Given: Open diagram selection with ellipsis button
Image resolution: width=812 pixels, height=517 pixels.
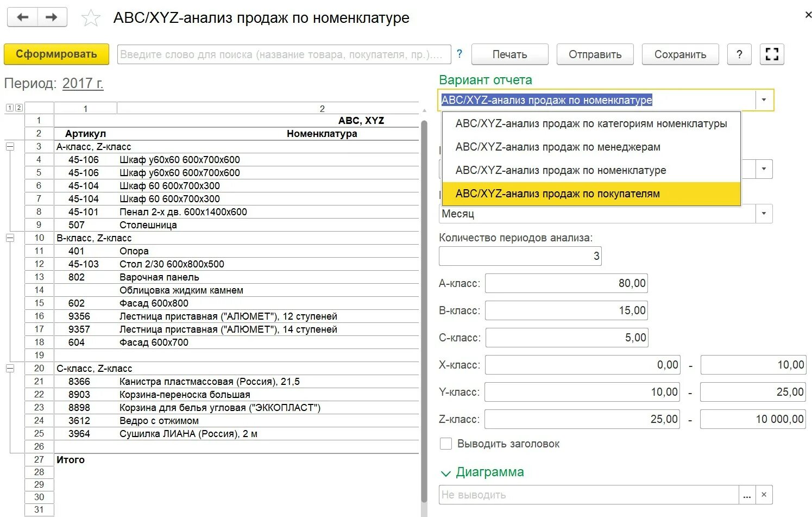Looking at the screenshot, I should point(747,495).
